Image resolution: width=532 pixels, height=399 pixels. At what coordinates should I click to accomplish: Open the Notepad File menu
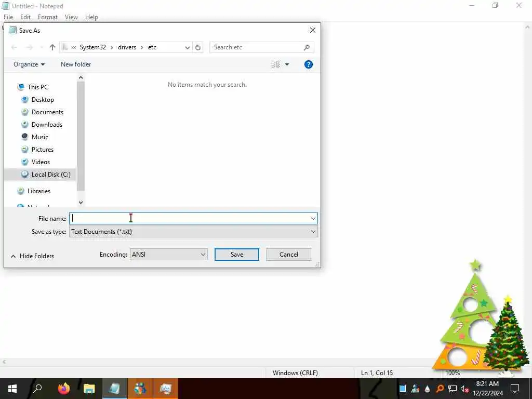8,17
